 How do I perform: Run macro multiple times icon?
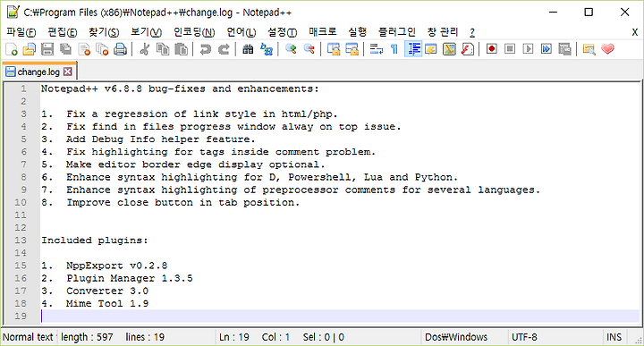(547, 49)
